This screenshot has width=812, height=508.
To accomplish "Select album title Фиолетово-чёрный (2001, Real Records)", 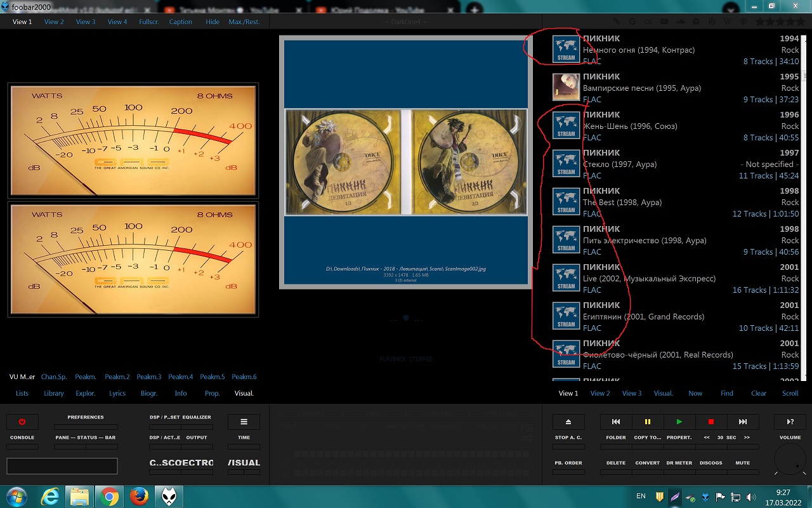I will [658, 355].
